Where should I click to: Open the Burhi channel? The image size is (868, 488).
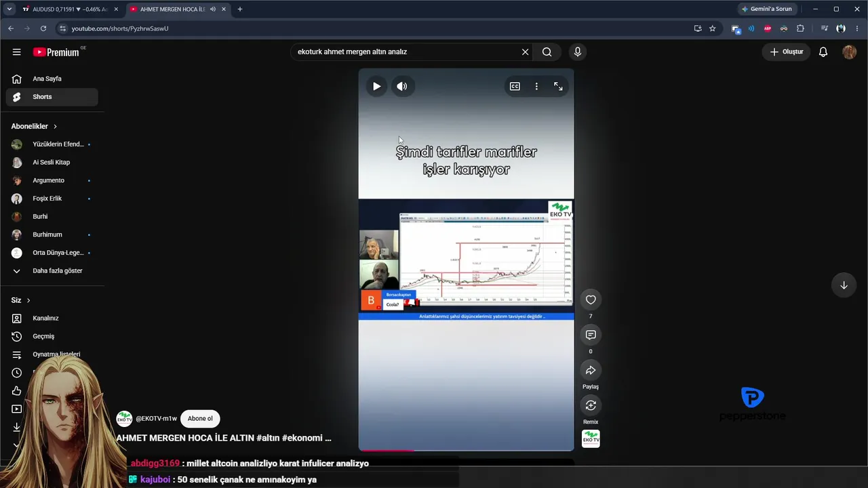[x=52, y=217]
